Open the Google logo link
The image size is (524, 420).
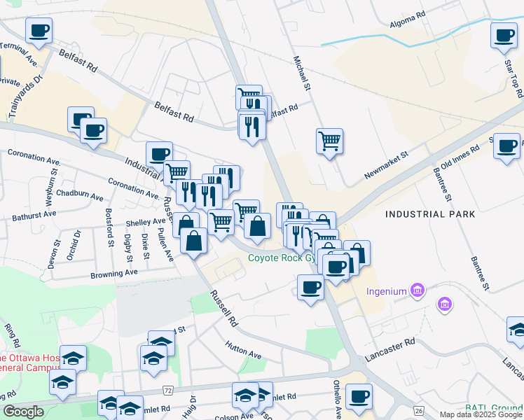coord(23,412)
